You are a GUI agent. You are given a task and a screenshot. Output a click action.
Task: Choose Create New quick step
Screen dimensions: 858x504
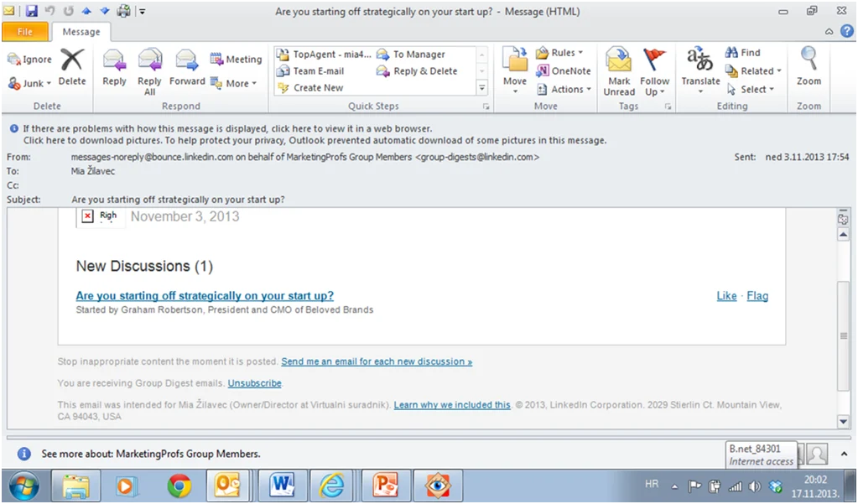coord(311,87)
